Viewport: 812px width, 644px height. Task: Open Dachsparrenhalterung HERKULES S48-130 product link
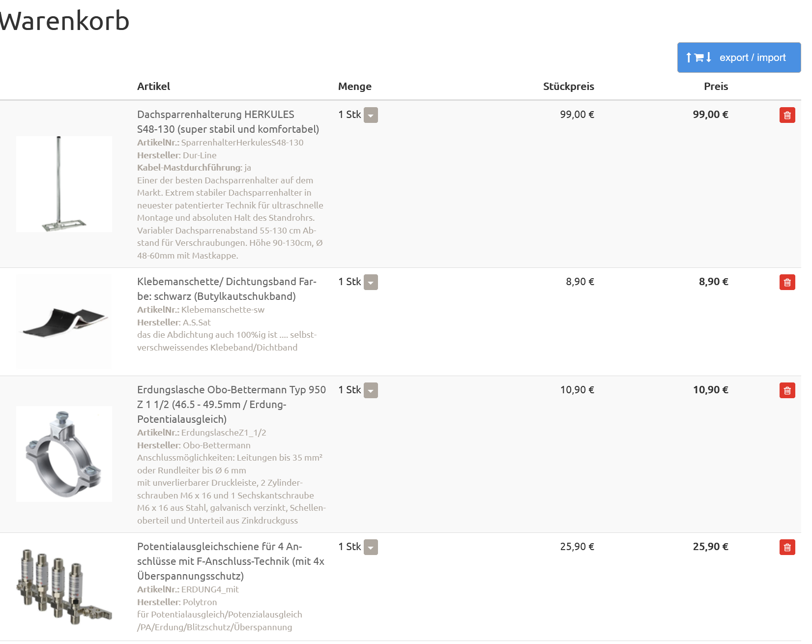tap(228, 122)
